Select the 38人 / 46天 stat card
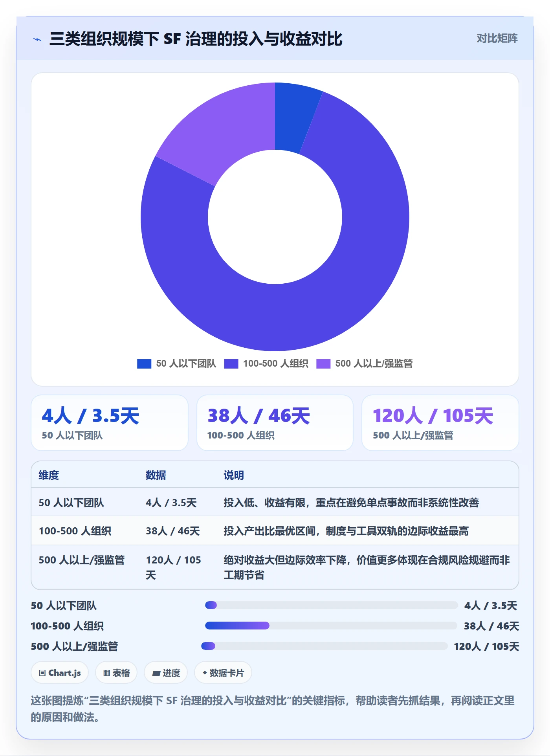Screen dimensions: 550x756 [x=275, y=423]
